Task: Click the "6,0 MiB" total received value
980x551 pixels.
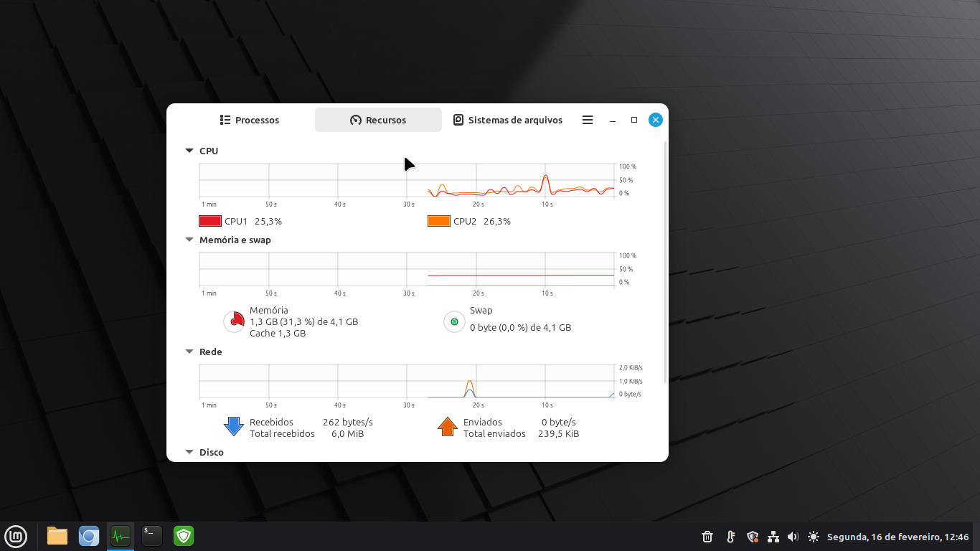Action: [348, 433]
